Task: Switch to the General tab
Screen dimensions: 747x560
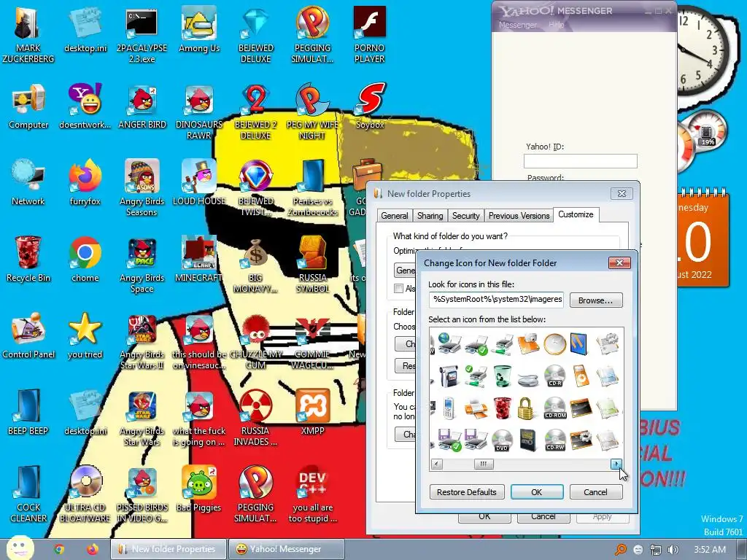Action: click(x=395, y=216)
